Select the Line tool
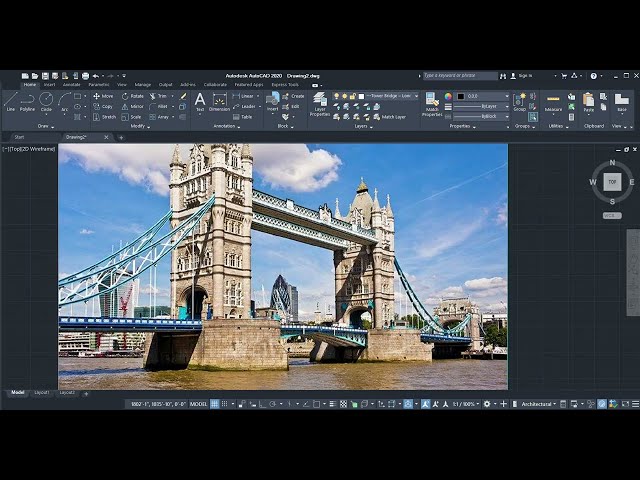Image resolution: width=640 pixels, height=480 pixels. pyautogui.click(x=11, y=102)
